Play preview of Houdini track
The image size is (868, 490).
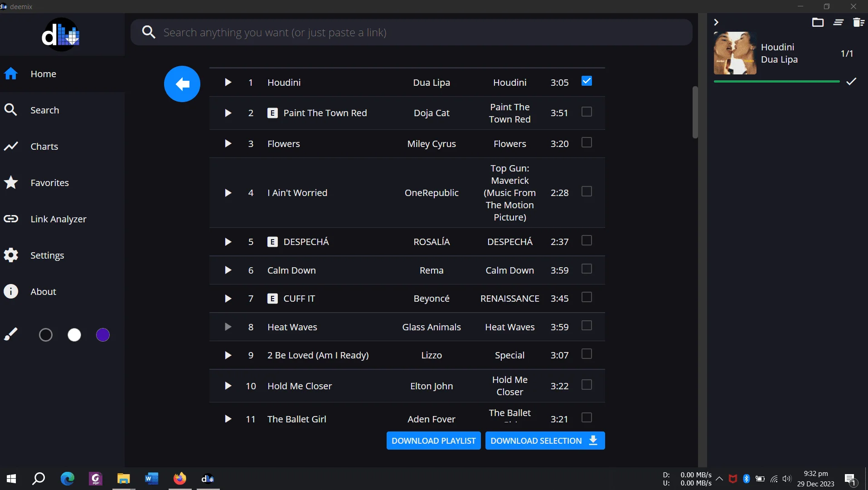click(228, 82)
